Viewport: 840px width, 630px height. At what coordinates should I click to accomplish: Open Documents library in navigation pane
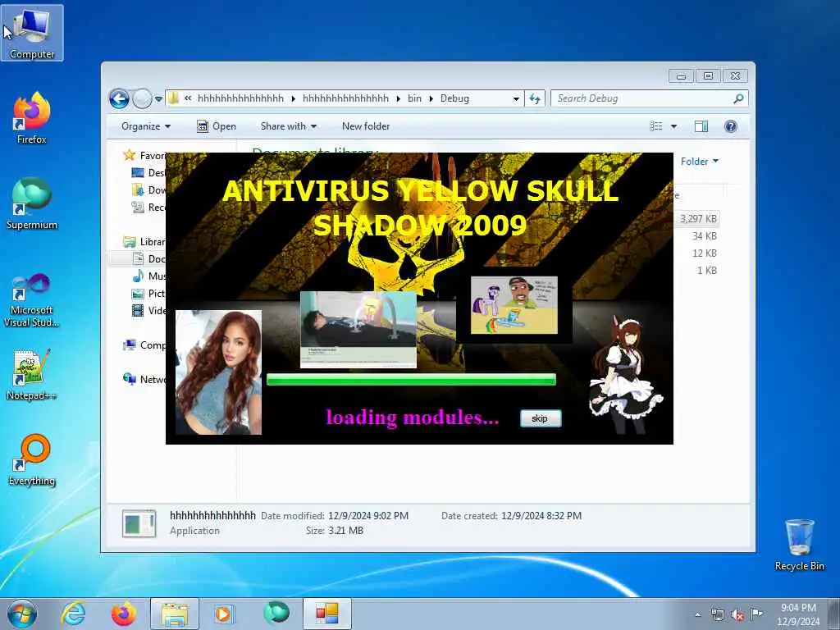(x=149, y=258)
